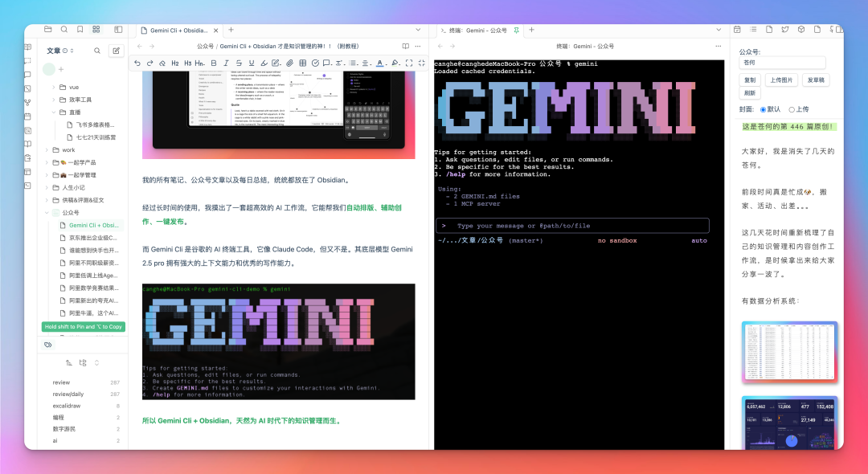Screen dimensions: 868x474
Task: Clear formatting with the eraser icon
Action: tap(162, 63)
